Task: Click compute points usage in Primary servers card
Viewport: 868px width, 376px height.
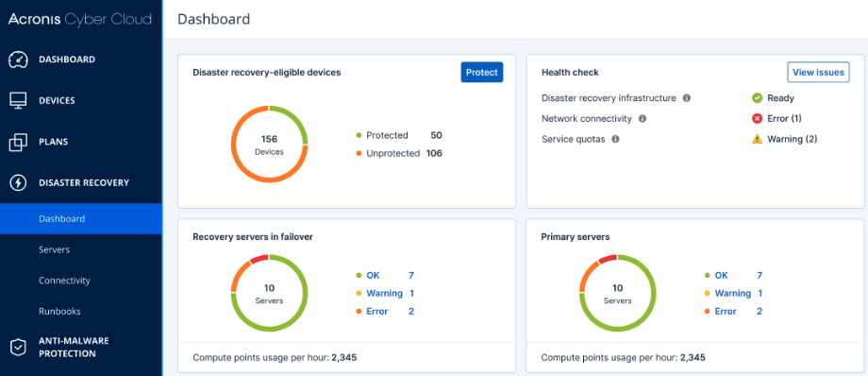Action: point(624,358)
